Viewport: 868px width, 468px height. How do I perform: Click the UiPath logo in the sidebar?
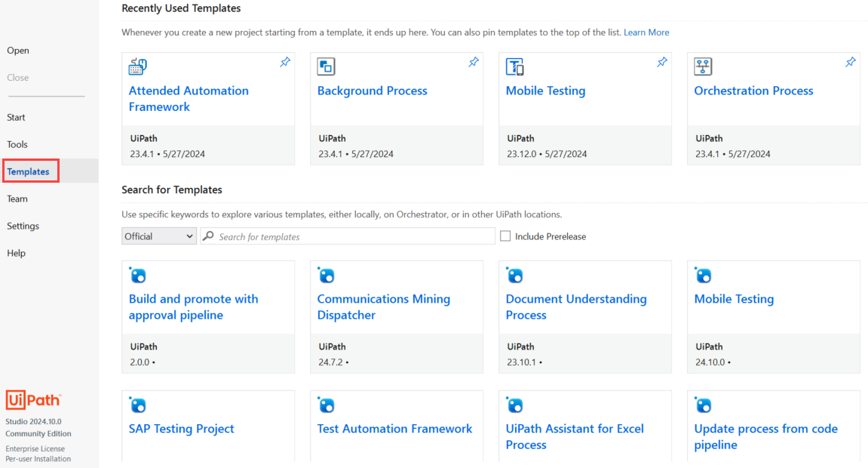[33, 400]
